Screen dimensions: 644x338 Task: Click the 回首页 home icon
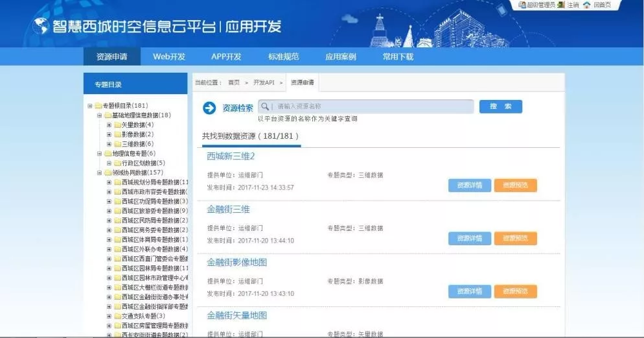[x=587, y=5]
